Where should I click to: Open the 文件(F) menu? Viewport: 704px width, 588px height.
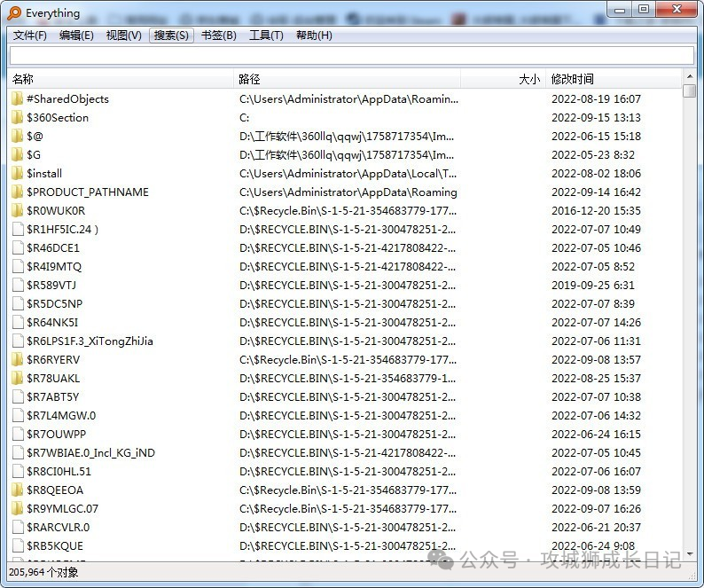pos(29,35)
